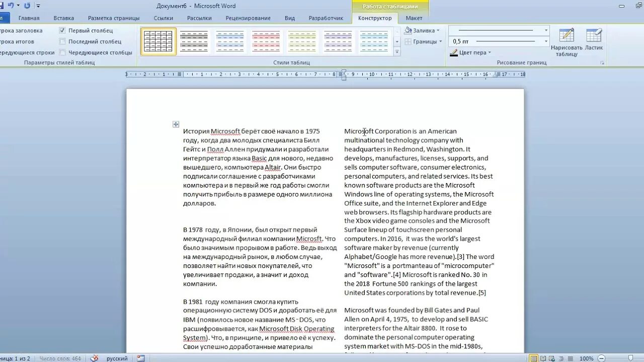Click paragraph starting "История Microsoft берёт"

(258, 167)
